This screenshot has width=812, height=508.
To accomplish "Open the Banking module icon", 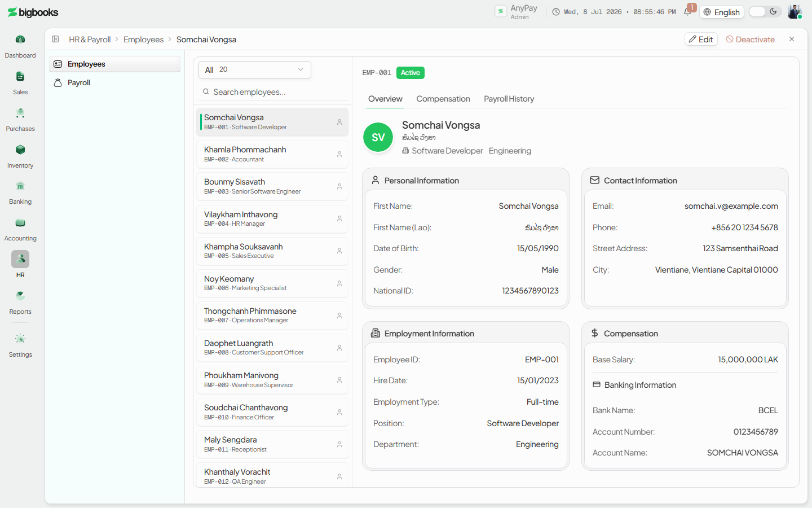I will (20, 186).
